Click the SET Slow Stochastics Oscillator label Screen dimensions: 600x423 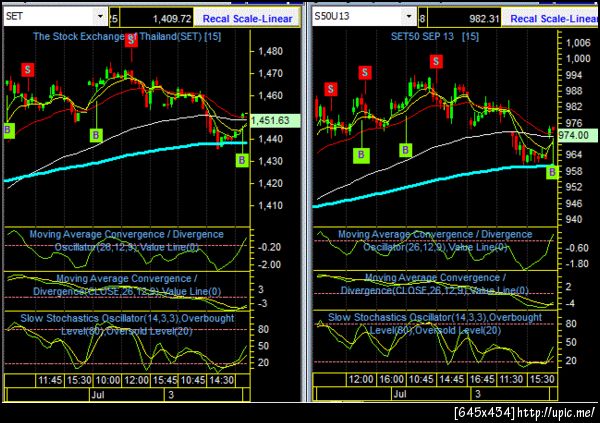[x=127, y=325]
